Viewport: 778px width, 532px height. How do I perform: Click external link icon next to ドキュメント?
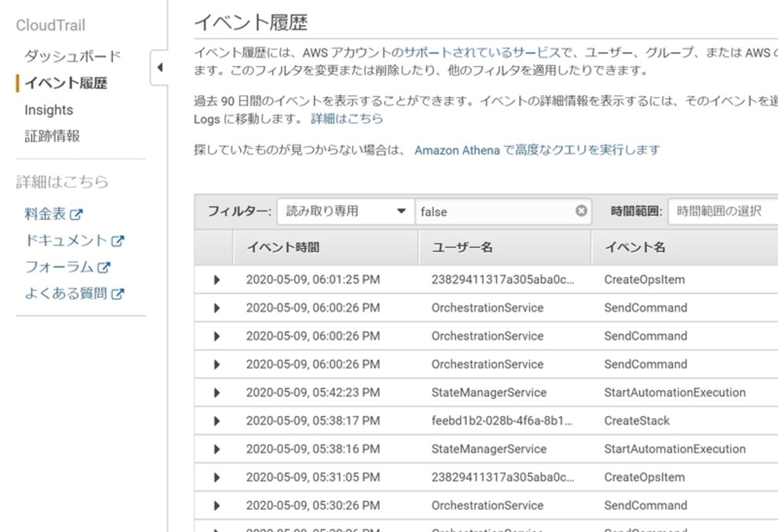pos(118,241)
